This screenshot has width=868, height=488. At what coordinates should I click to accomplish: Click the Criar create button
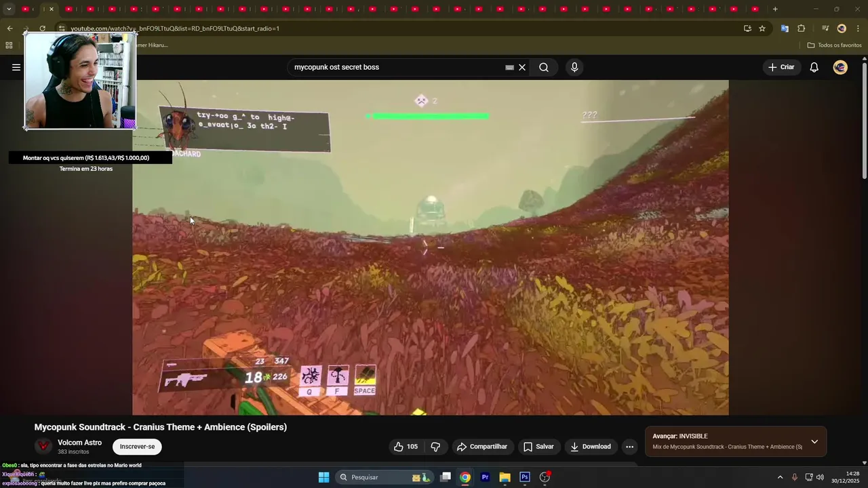781,67
